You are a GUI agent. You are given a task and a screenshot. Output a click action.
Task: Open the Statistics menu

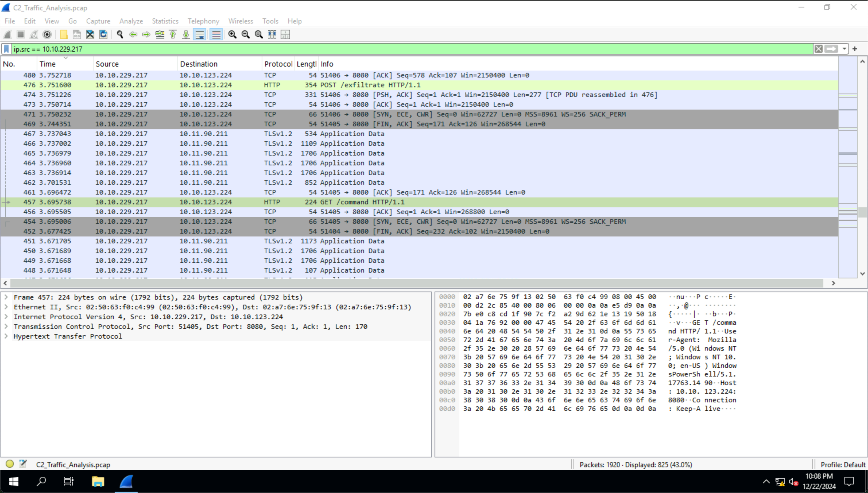(x=165, y=21)
